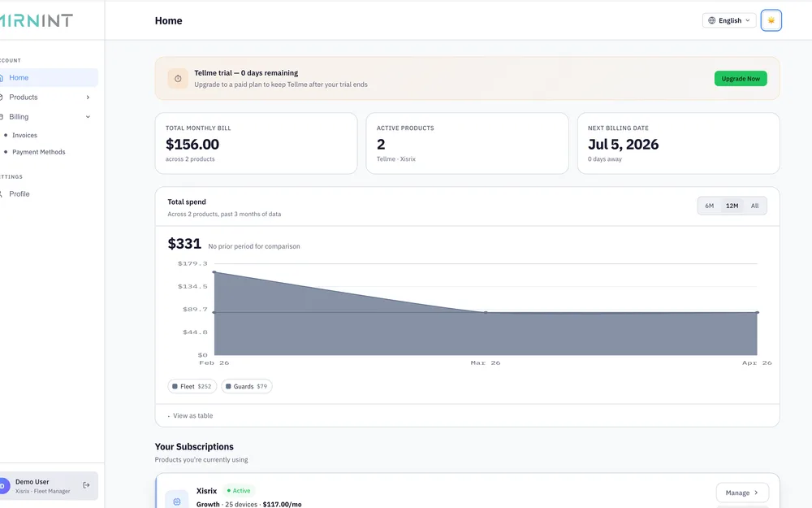Screen dimensions: 812x508
Task: Click the Active Products card
Action: click(467, 144)
